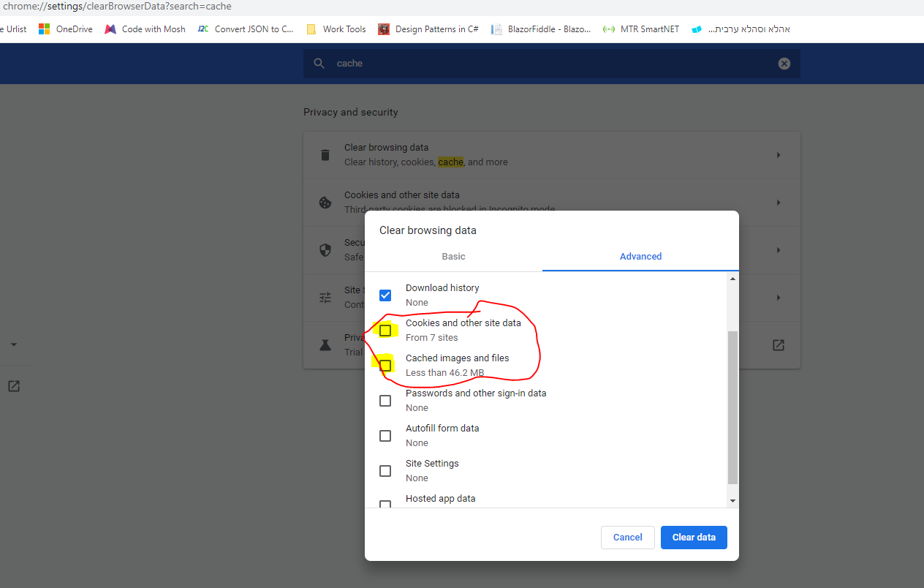The height and width of the screenshot is (588, 924).
Task: Select the Advanced tab
Action: point(640,256)
